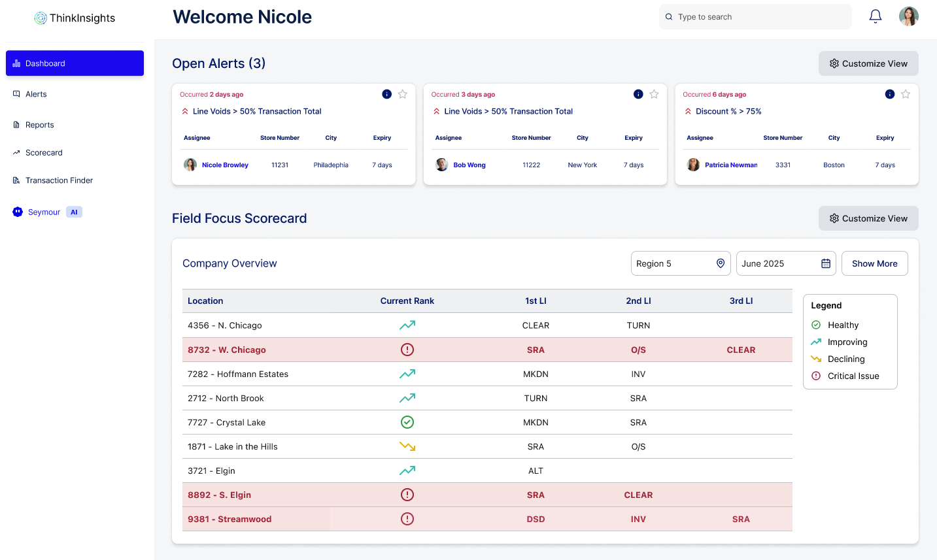Screen dimensions: 937x560
Task: Expand scorecard with Show More
Action: 874,263
